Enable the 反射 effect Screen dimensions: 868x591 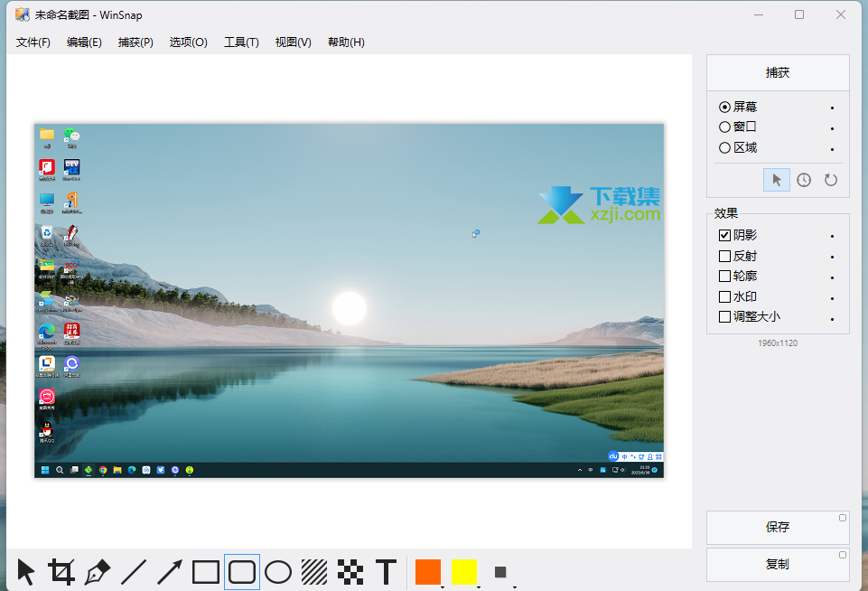(x=738, y=256)
